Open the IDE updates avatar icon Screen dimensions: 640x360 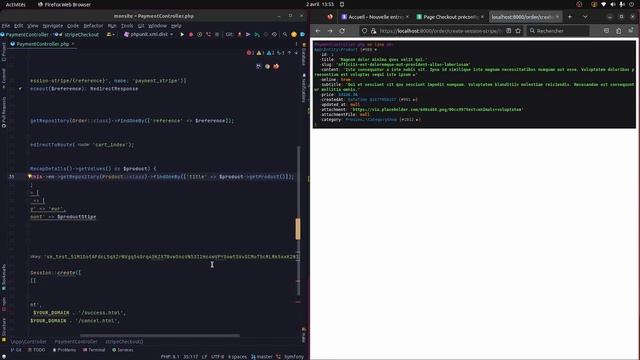pyautogui.click(x=294, y=35)
